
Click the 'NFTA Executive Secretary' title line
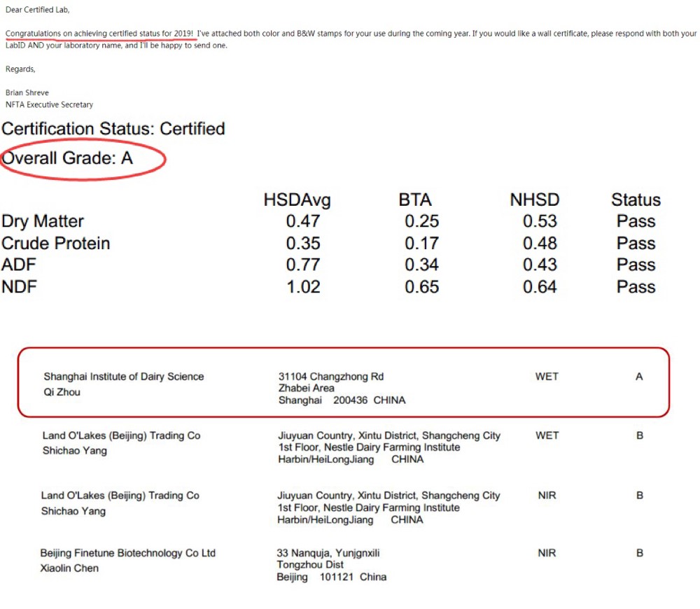(x=49, y=104)
